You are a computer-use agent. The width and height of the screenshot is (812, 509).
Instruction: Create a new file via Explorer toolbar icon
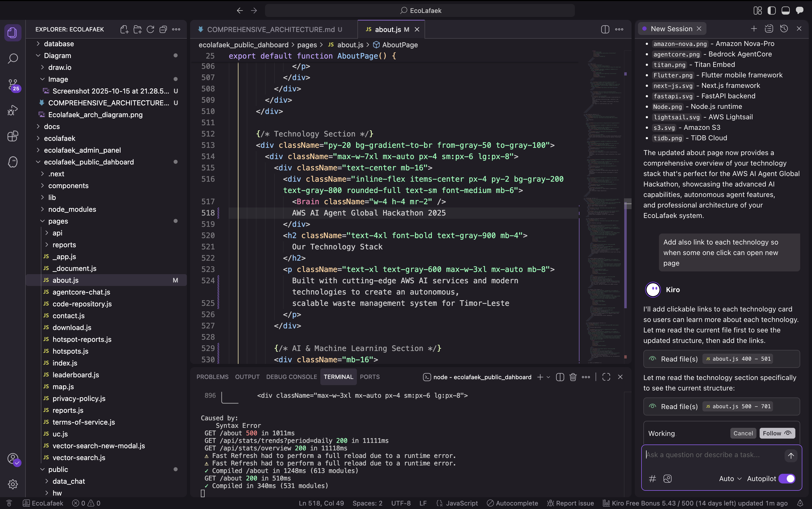pyautogui.click(x=124, y=29)
